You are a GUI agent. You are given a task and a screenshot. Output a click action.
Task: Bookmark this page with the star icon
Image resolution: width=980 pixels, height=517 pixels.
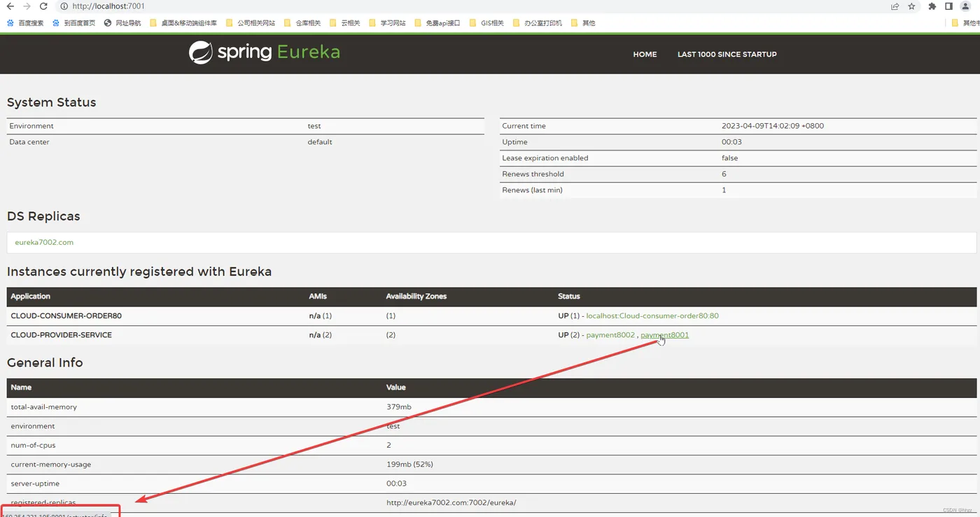coord(911,6)
